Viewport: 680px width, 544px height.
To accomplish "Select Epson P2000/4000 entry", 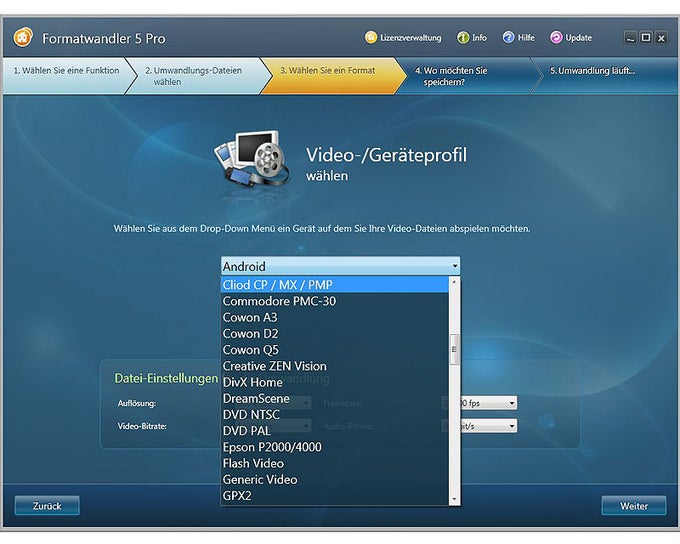I will [335, 447].
